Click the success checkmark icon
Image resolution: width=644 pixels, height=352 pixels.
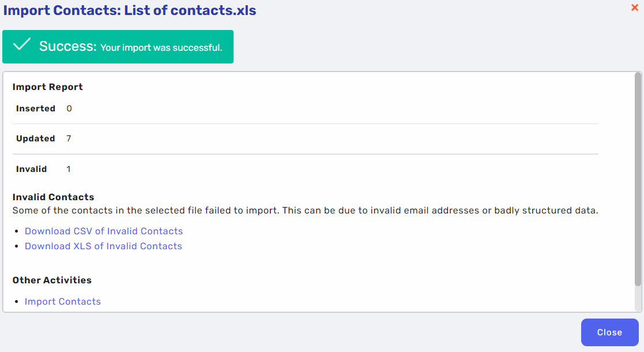[22, 44]
